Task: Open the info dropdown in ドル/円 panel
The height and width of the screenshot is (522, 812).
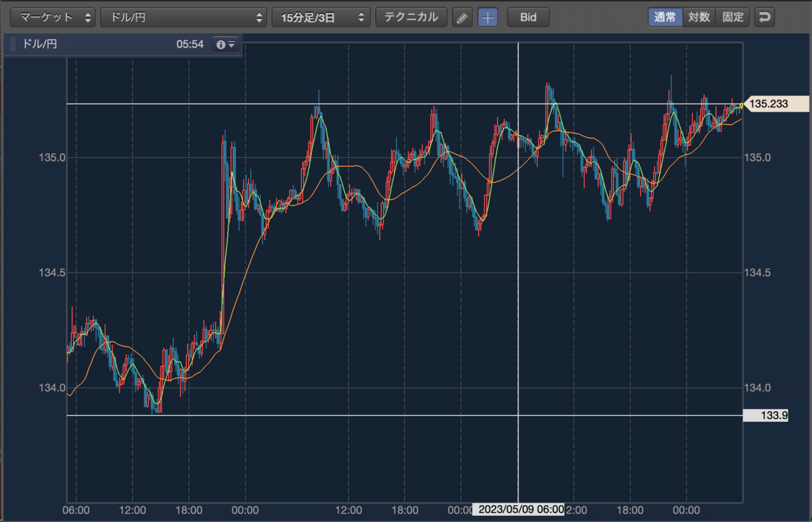Action: click(225, 45)
